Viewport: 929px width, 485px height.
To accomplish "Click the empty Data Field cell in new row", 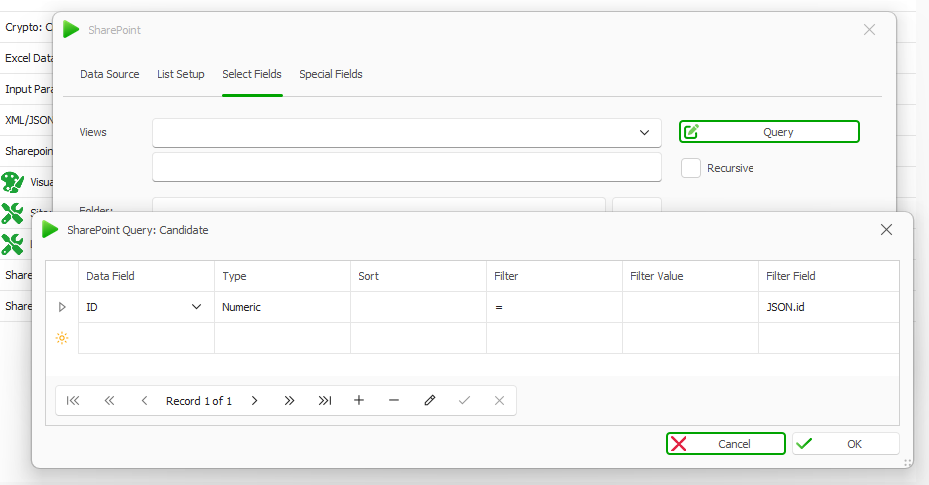I will [x=146, y=338].
